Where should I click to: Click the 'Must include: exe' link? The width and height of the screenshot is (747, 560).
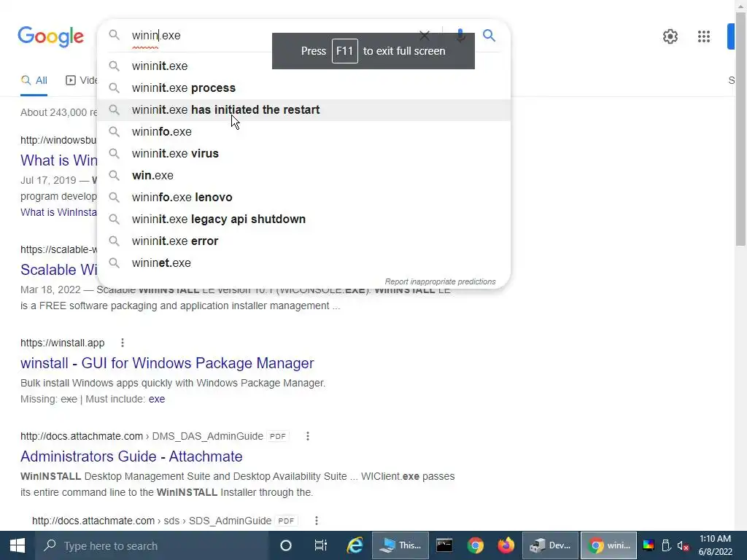(x=157, y=399)
